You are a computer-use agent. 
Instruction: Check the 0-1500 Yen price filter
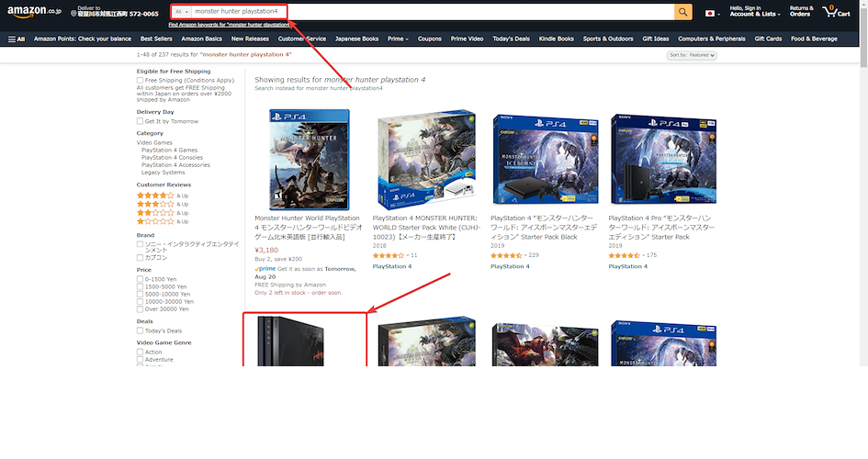click(140, 280)
